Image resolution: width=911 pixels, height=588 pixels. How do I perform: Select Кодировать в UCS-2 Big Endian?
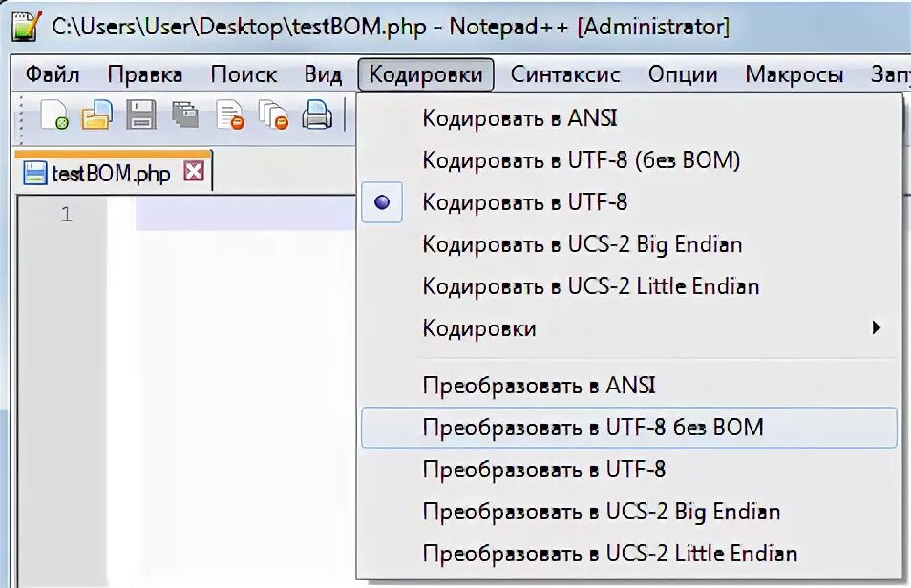point(629,244)
